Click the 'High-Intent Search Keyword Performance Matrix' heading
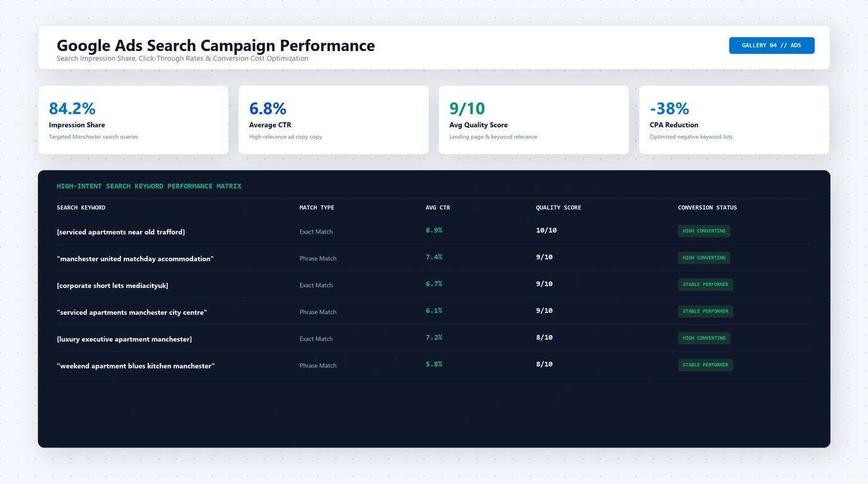This screenshot has width=868, height=484. pos(149,187)
